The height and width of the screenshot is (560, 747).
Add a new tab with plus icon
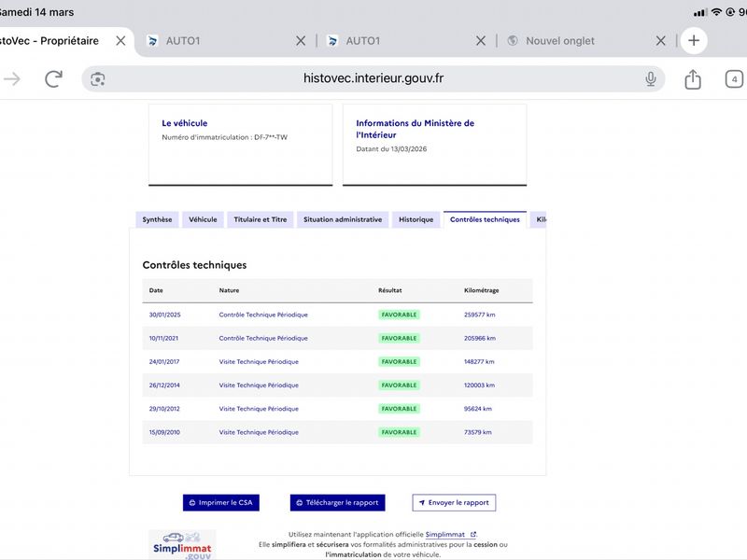tap(693, 40)
